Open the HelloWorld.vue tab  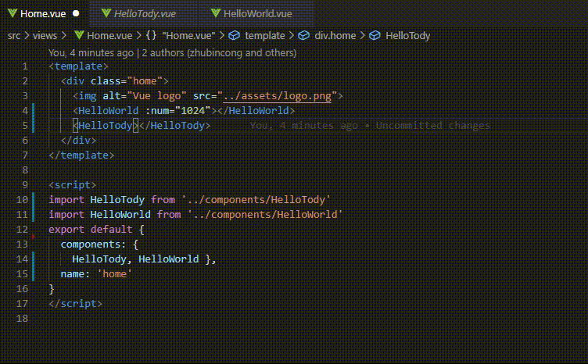tap(257, 13)
